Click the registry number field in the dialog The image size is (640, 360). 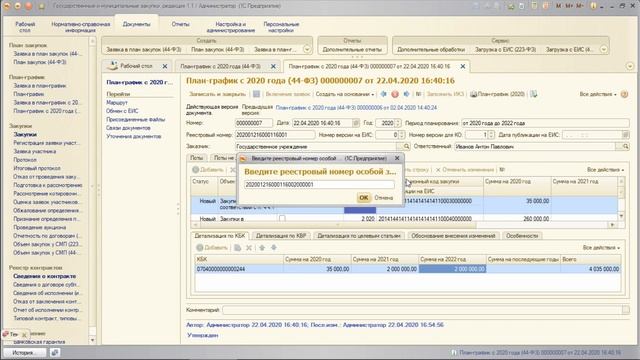319,184
